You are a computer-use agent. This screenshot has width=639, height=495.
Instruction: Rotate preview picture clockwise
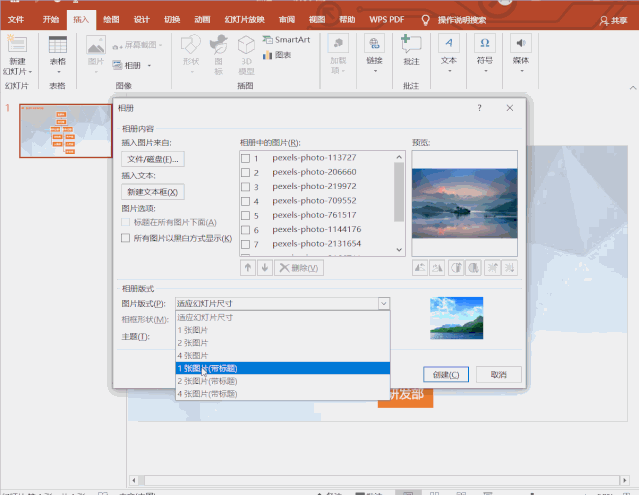click(437, 268)
